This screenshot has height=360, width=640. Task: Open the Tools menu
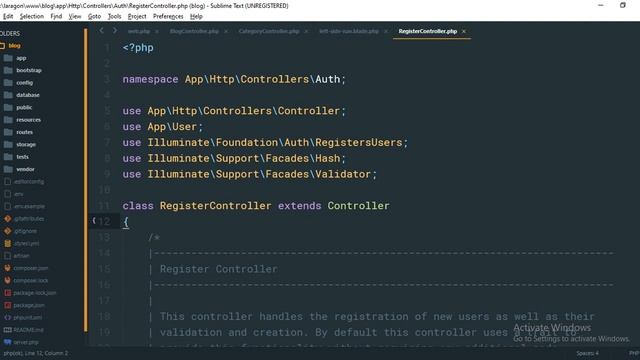[114, 16]
